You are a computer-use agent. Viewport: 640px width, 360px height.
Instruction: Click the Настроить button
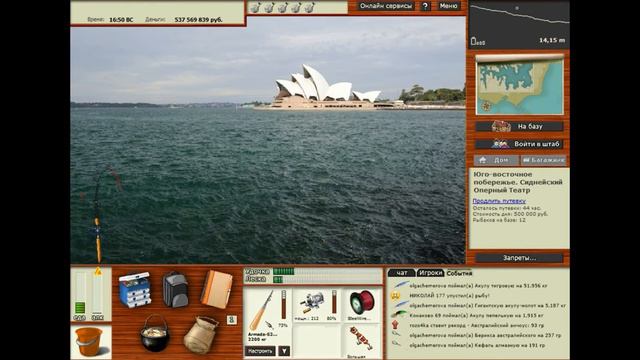260,351
